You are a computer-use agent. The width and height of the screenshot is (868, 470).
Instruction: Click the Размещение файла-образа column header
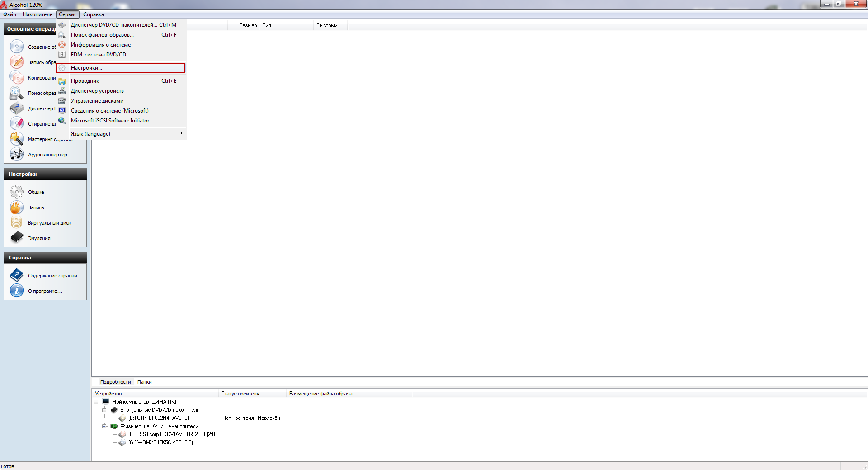[349, 394]
